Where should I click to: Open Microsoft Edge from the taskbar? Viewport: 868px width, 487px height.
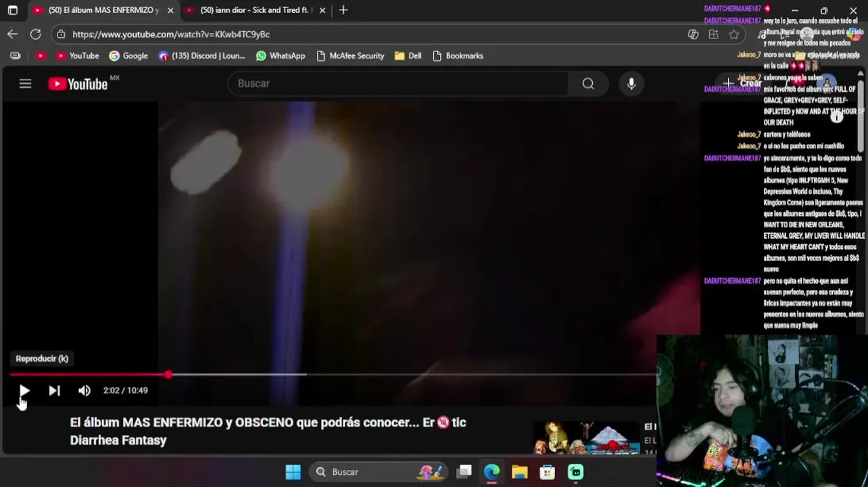coord(491,471)
